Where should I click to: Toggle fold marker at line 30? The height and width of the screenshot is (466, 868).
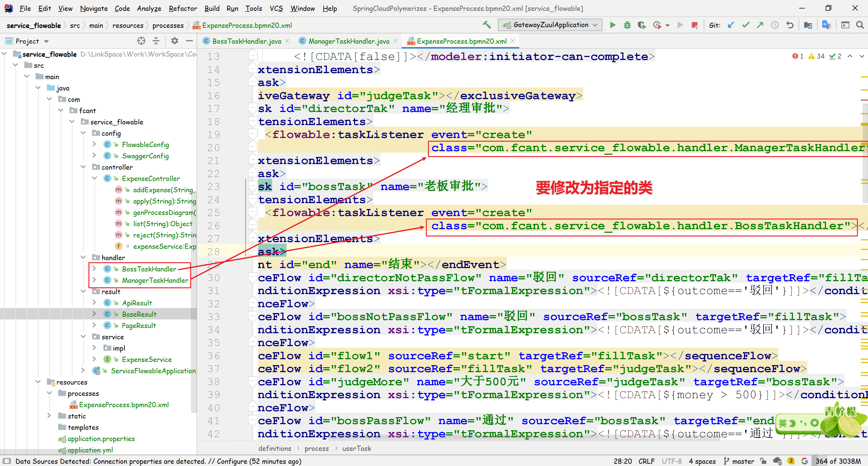click(x=253, y=278)
